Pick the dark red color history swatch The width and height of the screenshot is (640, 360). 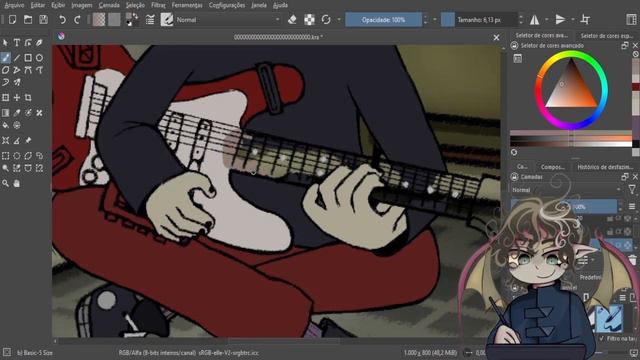[x=636, y=87]
